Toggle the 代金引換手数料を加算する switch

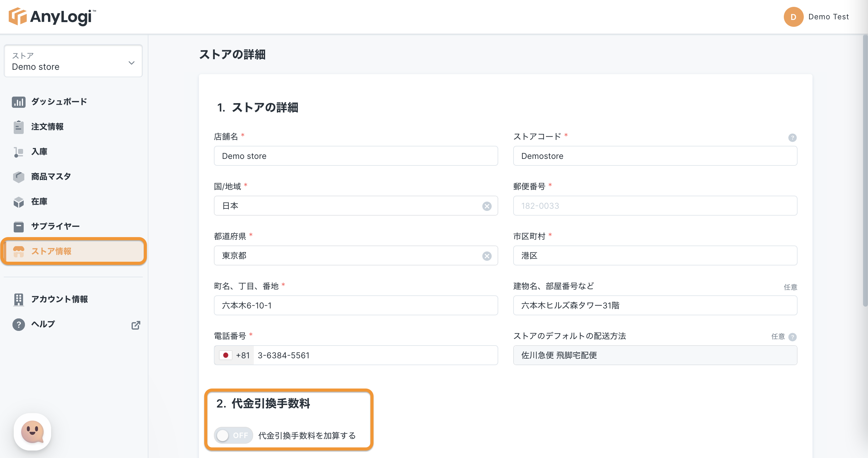coord(233,436)
